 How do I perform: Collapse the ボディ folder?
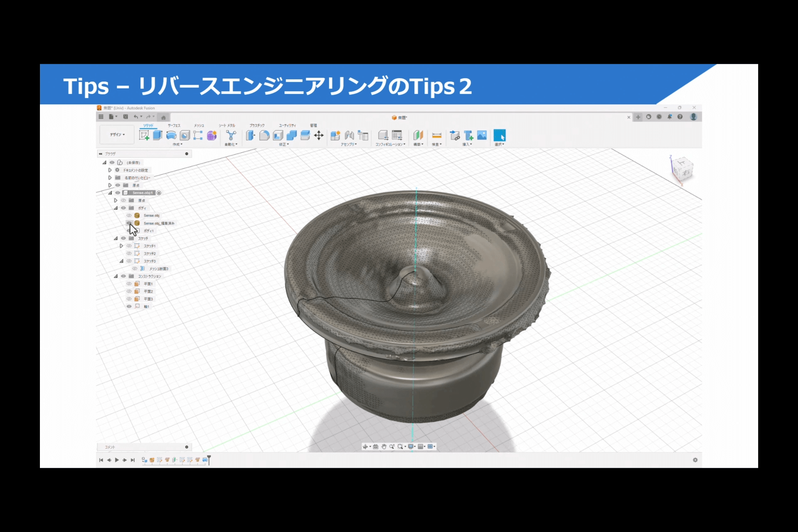click(116, 208)
